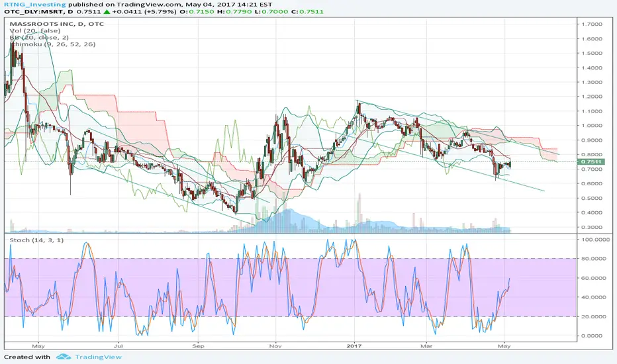
Task: Click the Ichimoku (9, 26, 52, 26) label
Action: pos(52,44)
